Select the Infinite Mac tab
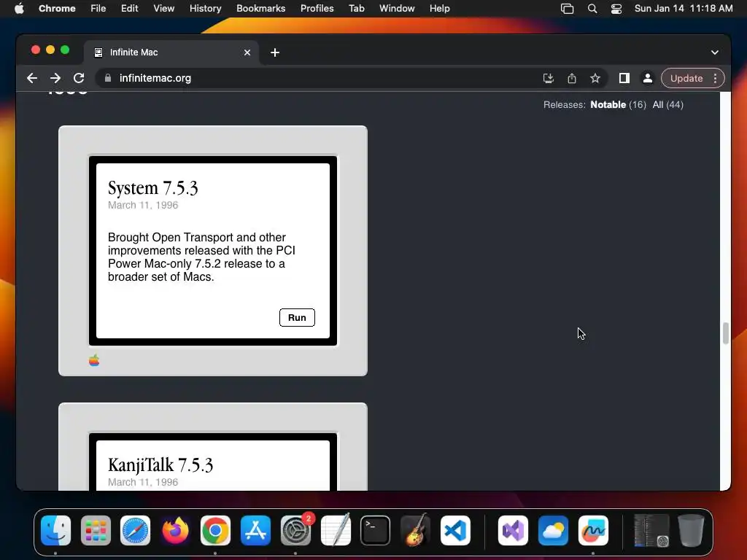Image resolution: width=747 pixels, height=560 pixels. click(x=171, y=52)
